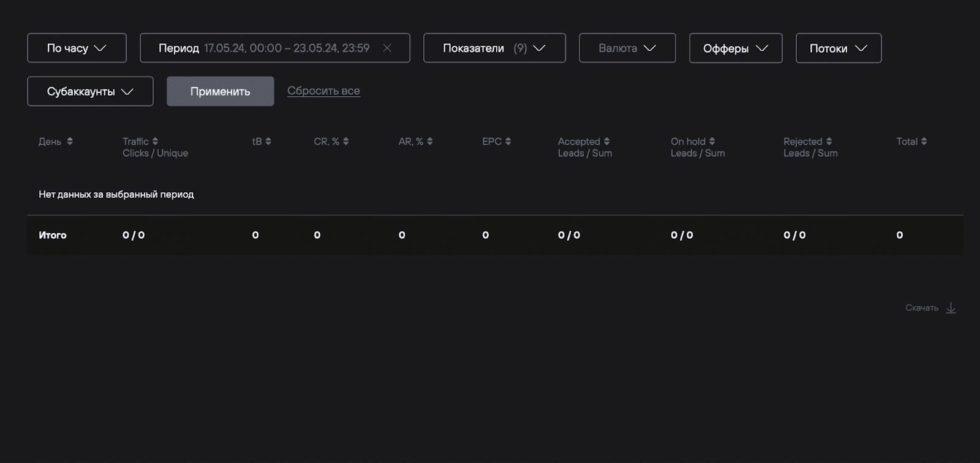Screen dimensions: 980x463
Task: Open the По часу grouping dropdown
Action: (77, 48)
